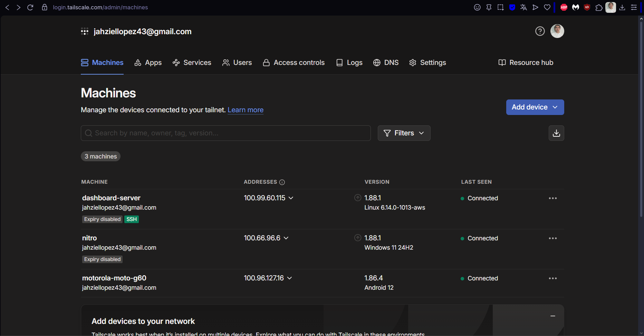The height and width of the screenshot is (336, 644).
Task: Click the info icon beside ADDRESSES header
Action: point(282,182)
